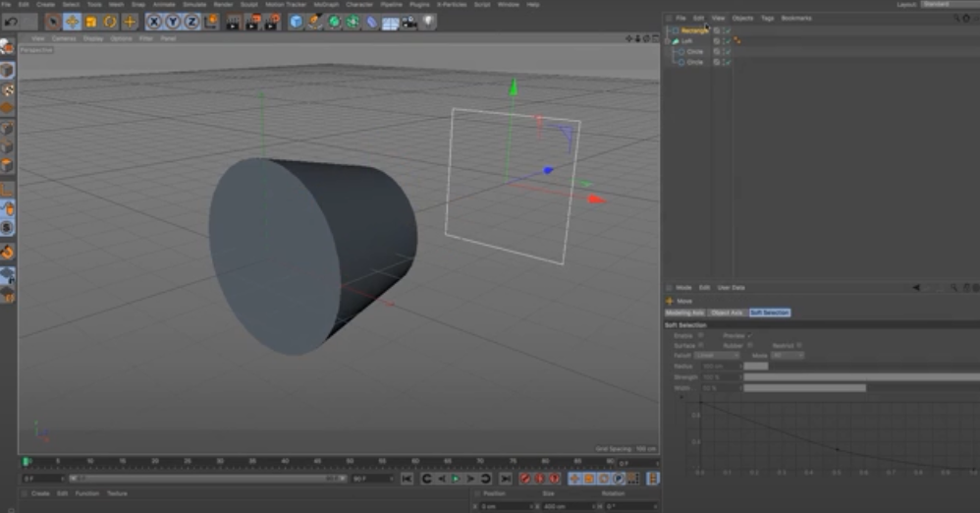Screen dimensions: 980x513
Task: Toggle Enable Snap S icon
Action: coord(7,228)
